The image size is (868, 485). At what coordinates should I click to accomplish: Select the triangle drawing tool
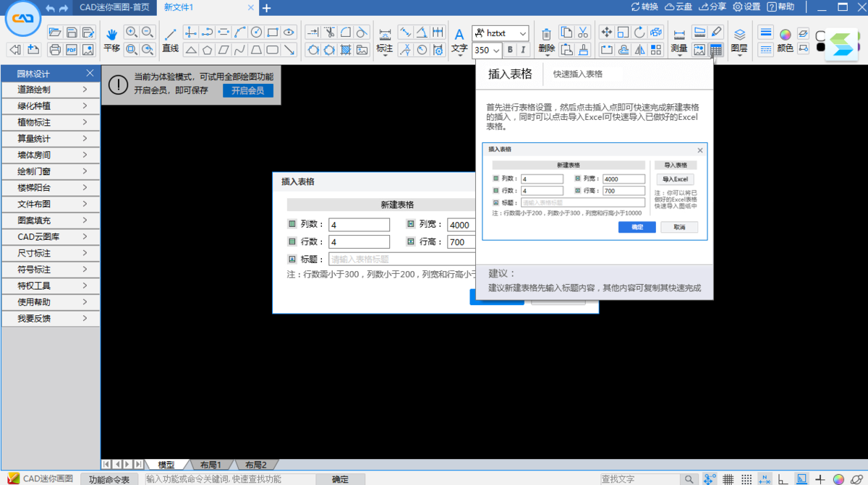coord(191,50)
